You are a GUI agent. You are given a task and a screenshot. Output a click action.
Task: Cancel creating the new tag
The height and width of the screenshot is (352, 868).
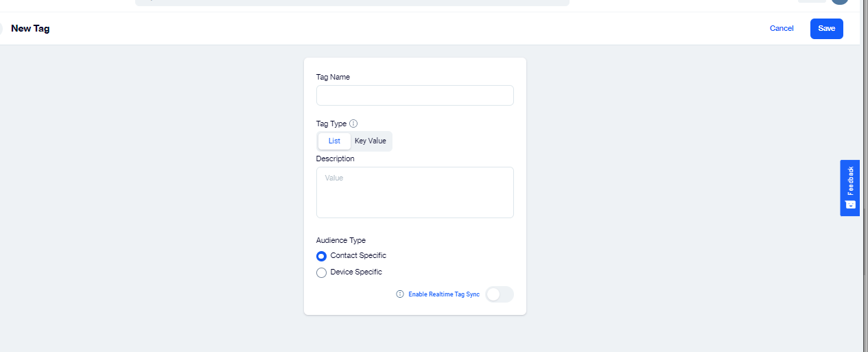[782, 29]
